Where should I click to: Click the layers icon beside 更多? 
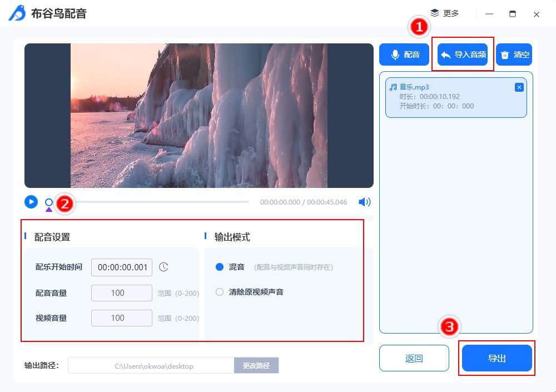click(x=435, y=12)
